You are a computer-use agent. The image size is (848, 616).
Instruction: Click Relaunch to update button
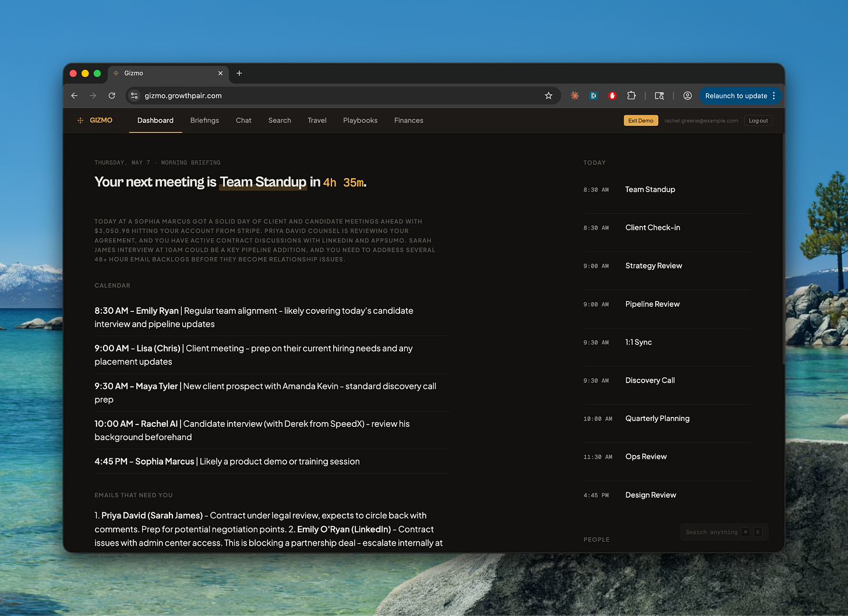(x=736, y=95)
